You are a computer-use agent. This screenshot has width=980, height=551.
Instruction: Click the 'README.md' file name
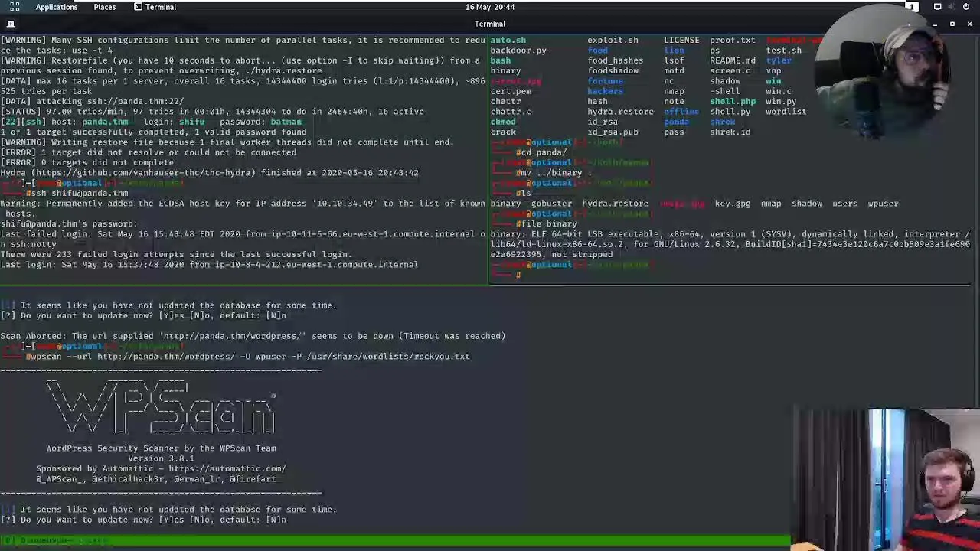[733, 60]
